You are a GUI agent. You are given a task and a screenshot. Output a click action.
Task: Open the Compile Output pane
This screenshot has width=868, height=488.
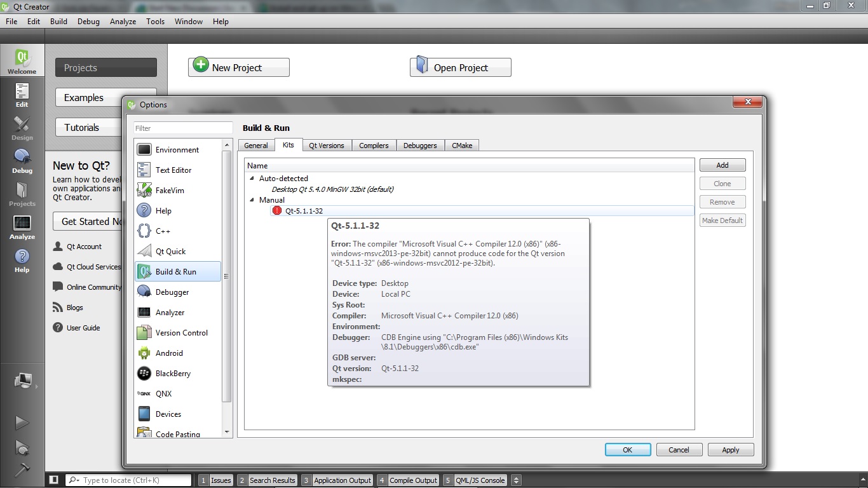pos(408,480)
